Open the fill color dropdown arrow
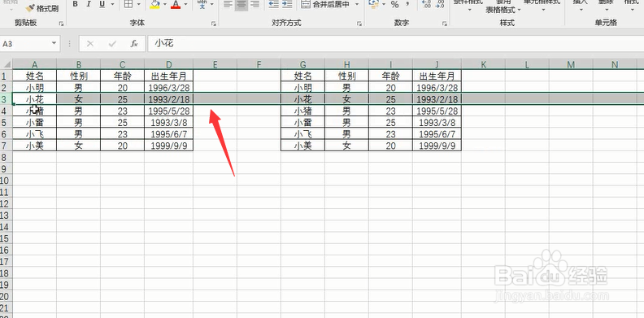 click(165, 4)
